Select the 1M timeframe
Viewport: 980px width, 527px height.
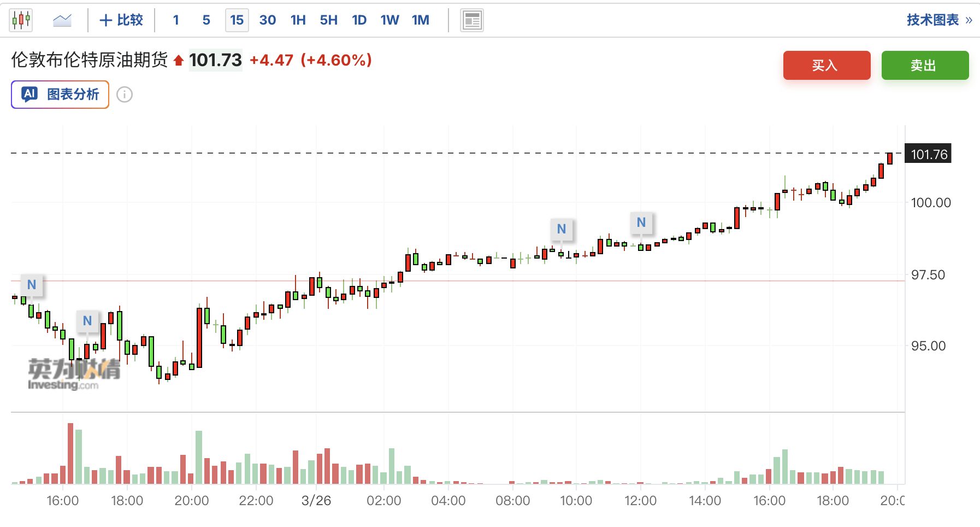click(x=420, y=20)
